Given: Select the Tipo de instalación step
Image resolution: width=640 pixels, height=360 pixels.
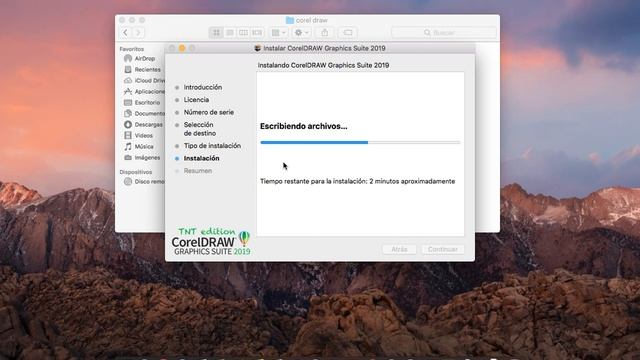Looking at the screenshot, I should pyautogui.click(x=212, y=146).
